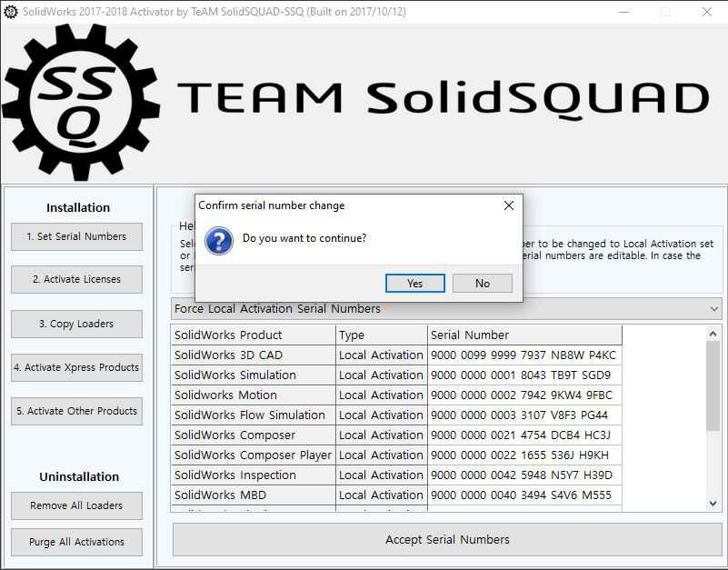The image size is (728, 570).
Task: Click the Remove All Loaders button
Action: [x=76, y=505]
